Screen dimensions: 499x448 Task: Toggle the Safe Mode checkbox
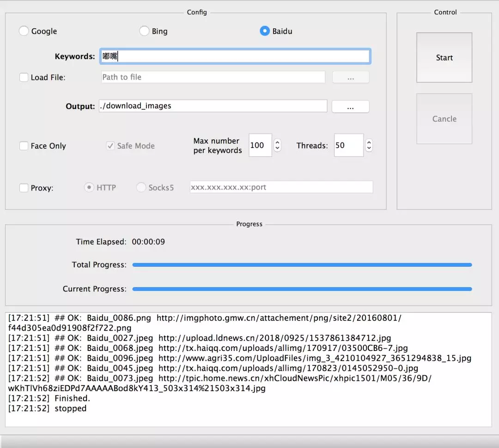click(x=110, y=146)
